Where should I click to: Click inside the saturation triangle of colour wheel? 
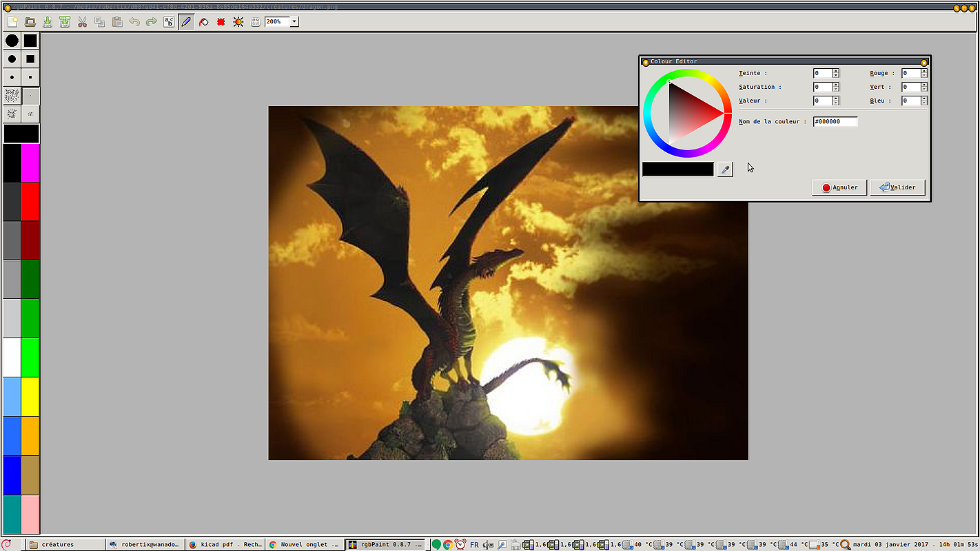pos(689,113)
